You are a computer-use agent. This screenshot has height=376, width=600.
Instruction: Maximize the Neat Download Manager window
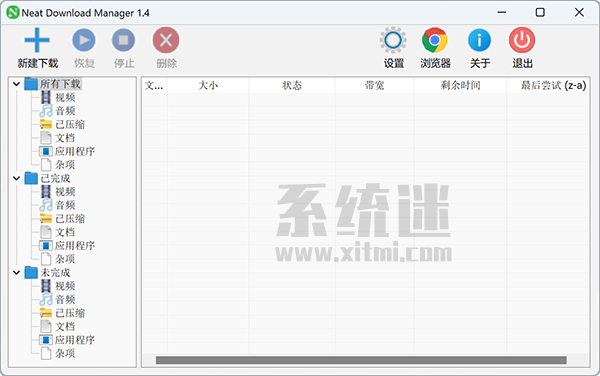tap(540, 12)
